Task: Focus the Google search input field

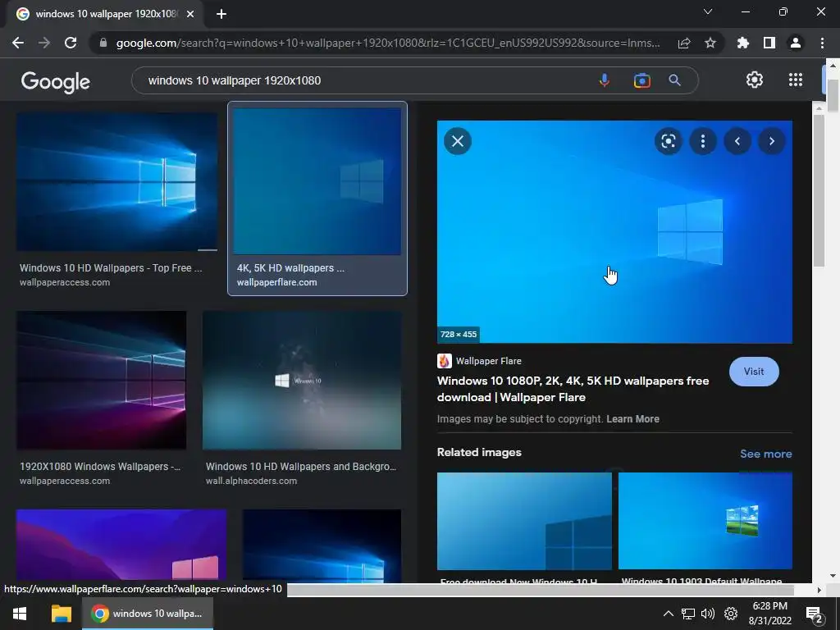Action: 370,80
